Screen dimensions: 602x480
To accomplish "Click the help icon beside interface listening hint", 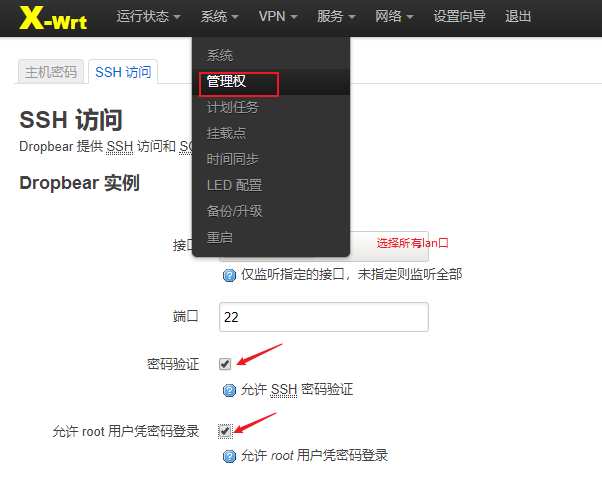I will tap(229, 275).
